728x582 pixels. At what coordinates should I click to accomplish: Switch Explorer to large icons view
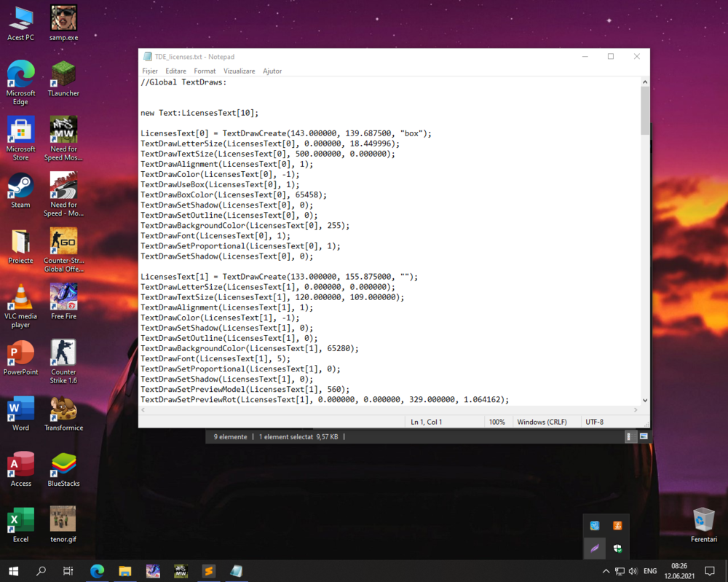(x=644, y=436)
